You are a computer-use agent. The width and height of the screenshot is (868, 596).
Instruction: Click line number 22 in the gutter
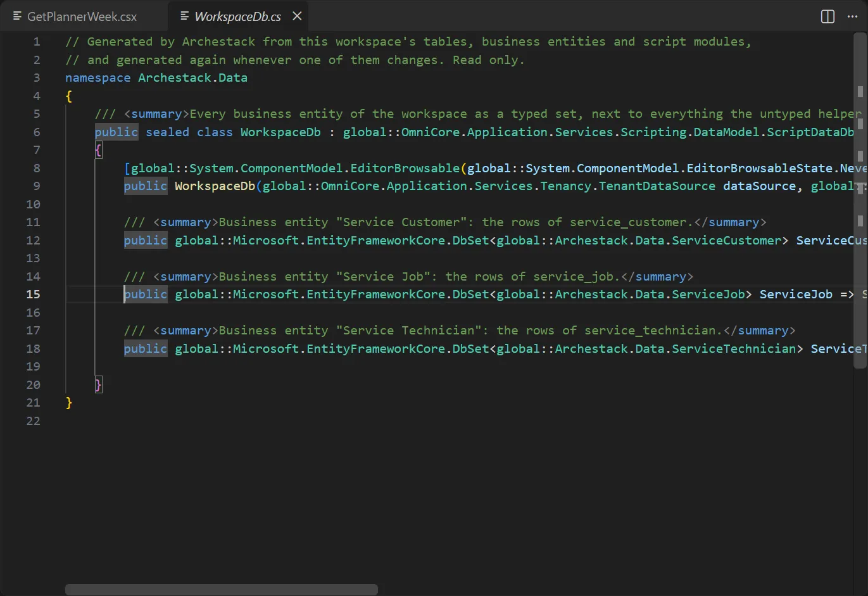point(33,421)
